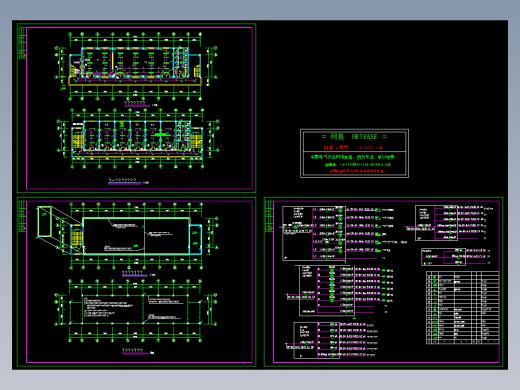Select the lower floor plan in top-left sheet
Image resolution: width=520 pixels, height=390 pixels.
pyautogui.click(x=137, y=138)
